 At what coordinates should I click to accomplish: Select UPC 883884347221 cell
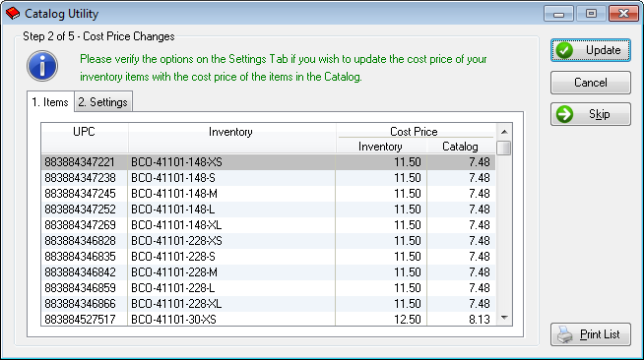click(85, 162)
